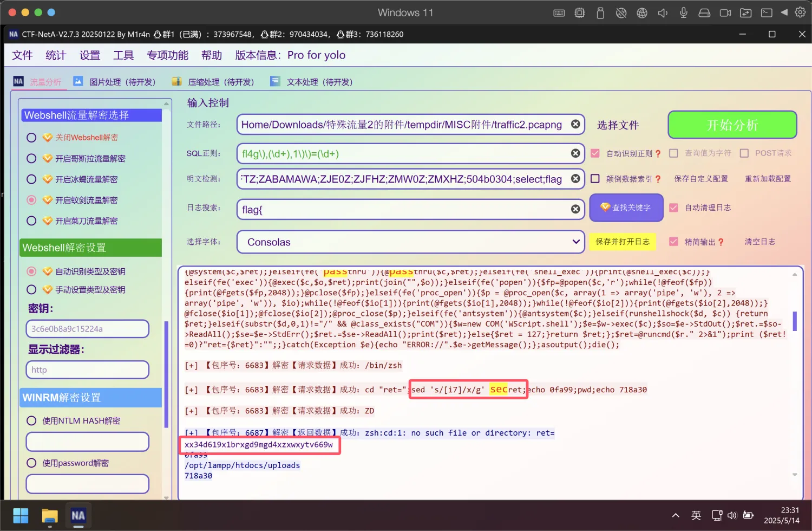The image size is (812, 531).
Task: Click the disk drive icon in title bar
Action: tap(704, 13)
